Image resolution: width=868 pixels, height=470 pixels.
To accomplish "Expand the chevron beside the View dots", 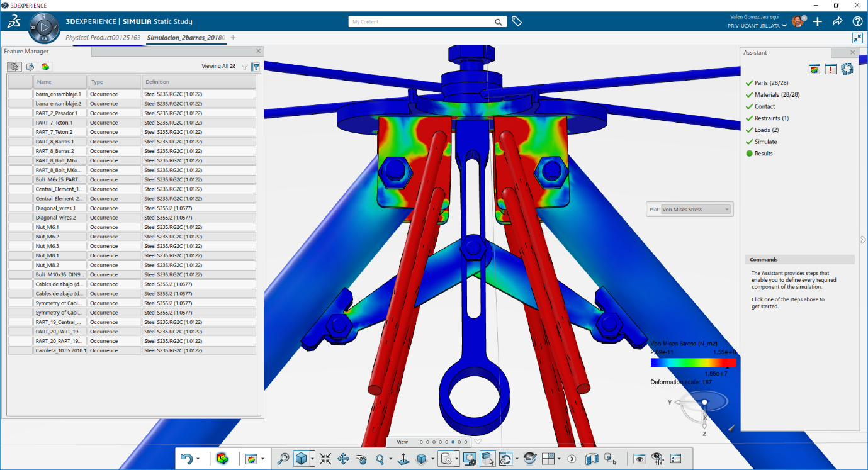I will 478,441.
